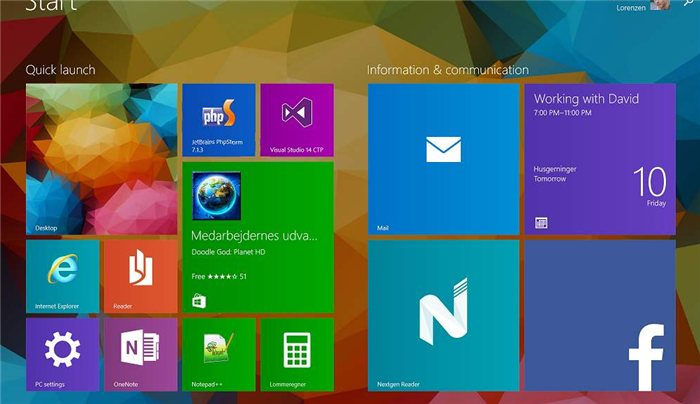Click the Lorenzen user account name
Screen dimensions: 700x404
click(x=631, y=8)
